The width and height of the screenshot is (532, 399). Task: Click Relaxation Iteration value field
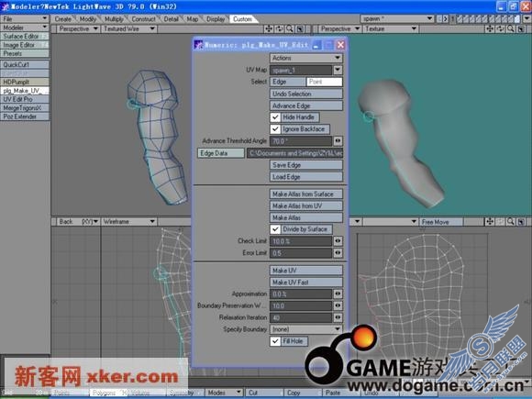[x=301, y=317]
